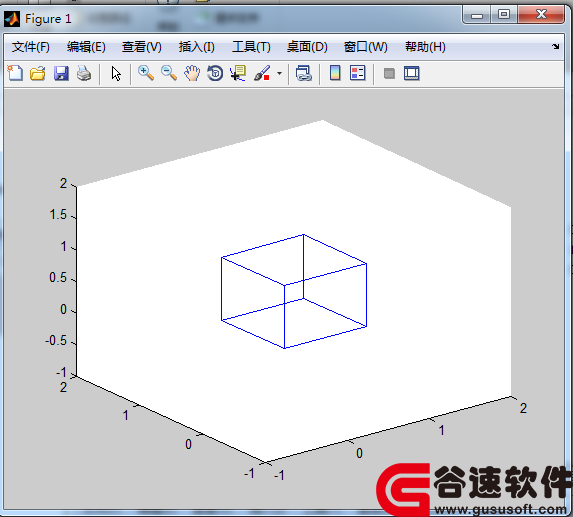Choose the Data Cursor tool

pos(238,73)
